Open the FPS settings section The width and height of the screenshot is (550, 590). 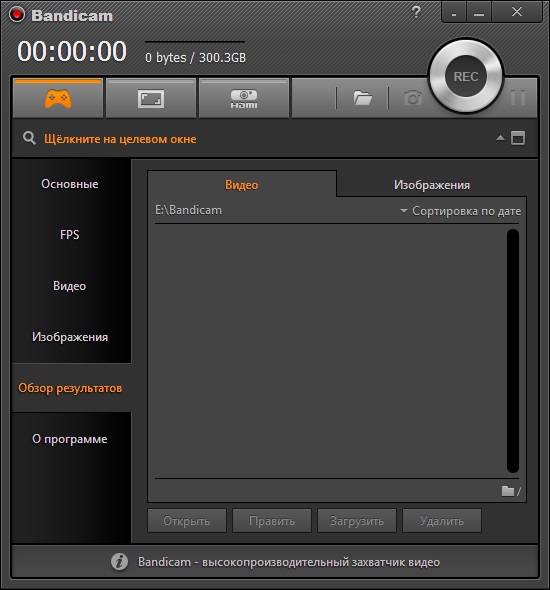(70, 235)
